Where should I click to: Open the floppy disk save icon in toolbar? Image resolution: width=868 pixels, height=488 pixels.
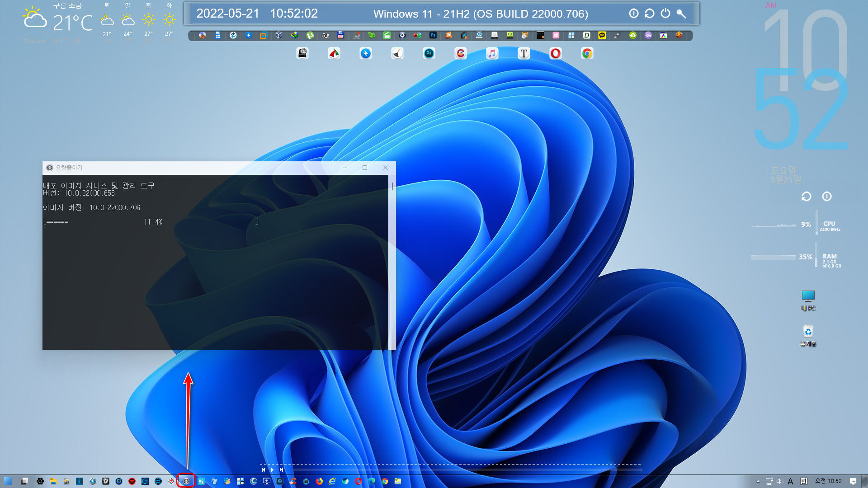[x=340, y=35]
